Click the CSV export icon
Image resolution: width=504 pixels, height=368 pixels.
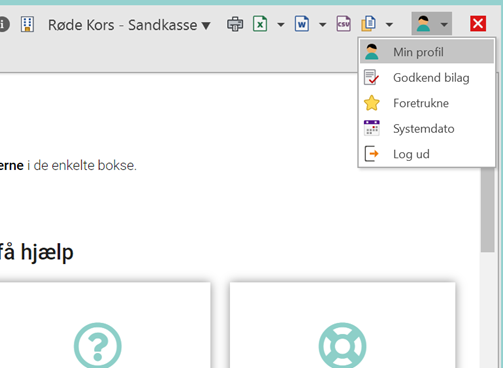[344, 24]
